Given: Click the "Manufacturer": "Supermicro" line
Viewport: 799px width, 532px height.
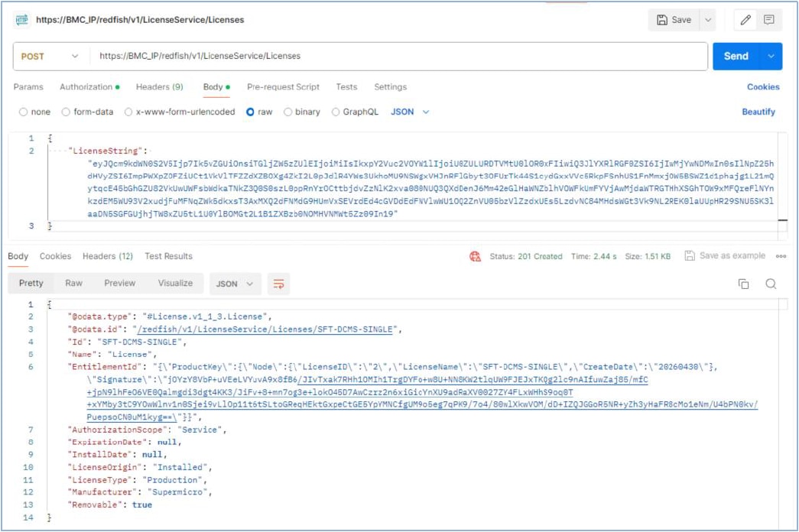Looking at the screenshot, I should pos(140,492).
